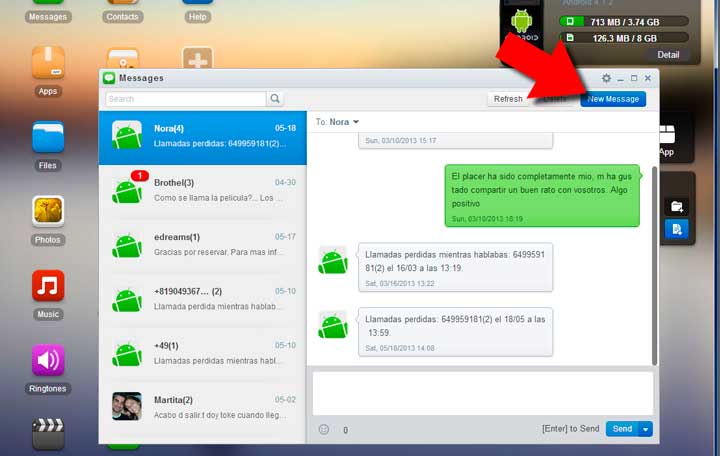Click the folder add icon in right panel
The height and width of the screenshot is (456, 720).
pos(677,206)
